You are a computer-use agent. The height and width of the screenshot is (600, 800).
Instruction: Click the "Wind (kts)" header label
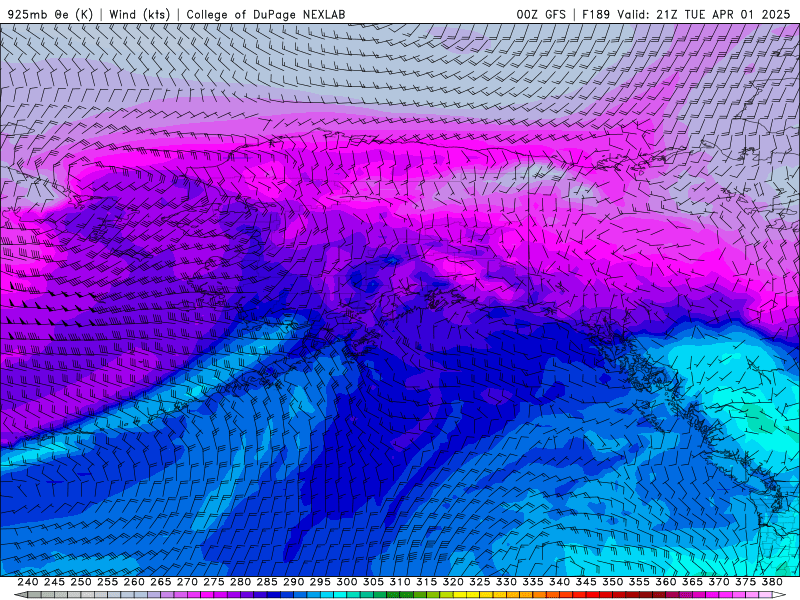pyautogui.click(x=139, y=14)
